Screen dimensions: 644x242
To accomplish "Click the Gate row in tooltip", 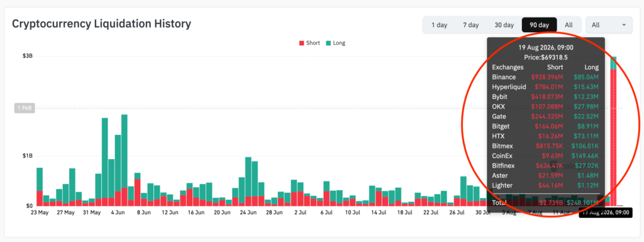I will 545,117.
